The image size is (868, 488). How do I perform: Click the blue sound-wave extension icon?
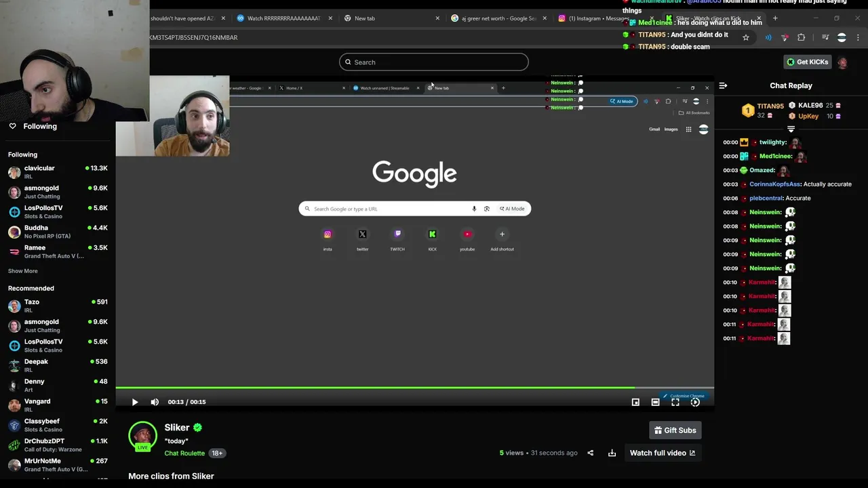pyautogui.click(x=768, y=37)
